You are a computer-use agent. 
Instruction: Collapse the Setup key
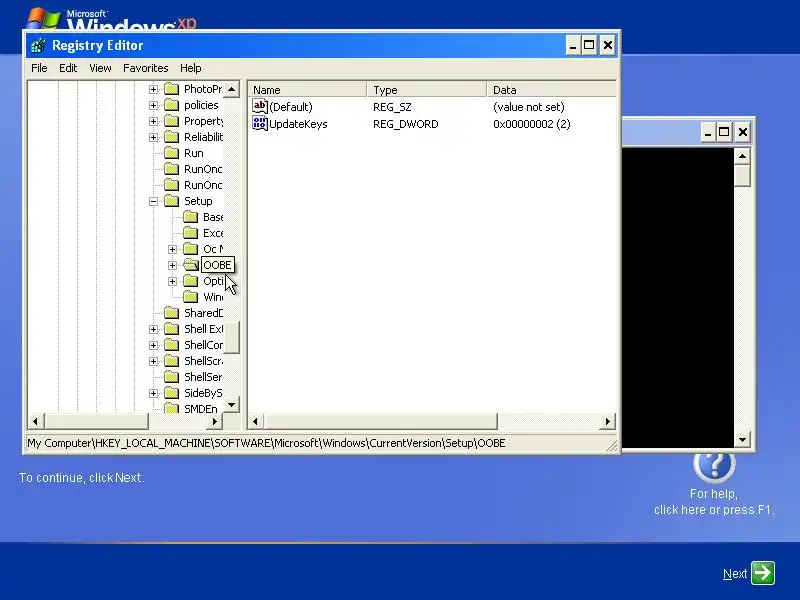[153, 202]
